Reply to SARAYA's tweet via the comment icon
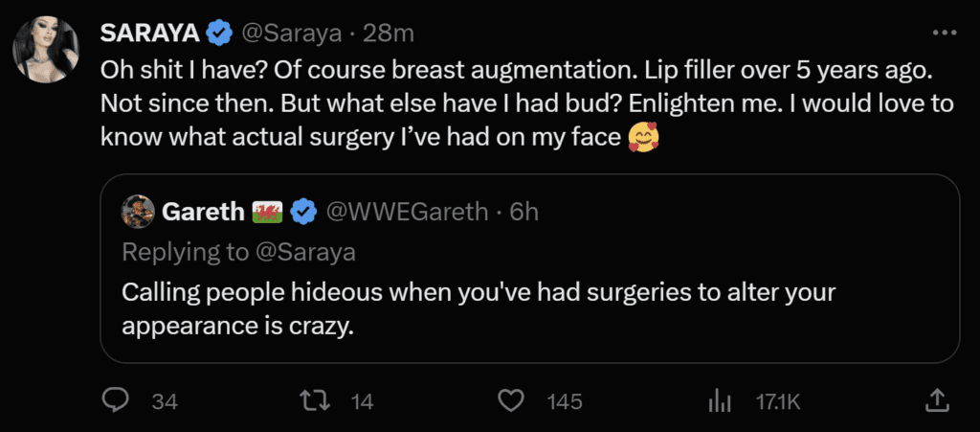980x432 pixels. (116, 400)
